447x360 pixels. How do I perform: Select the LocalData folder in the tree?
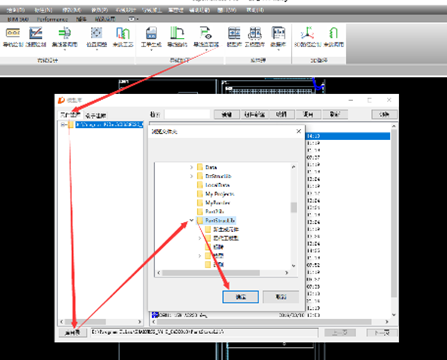(217, 185)
